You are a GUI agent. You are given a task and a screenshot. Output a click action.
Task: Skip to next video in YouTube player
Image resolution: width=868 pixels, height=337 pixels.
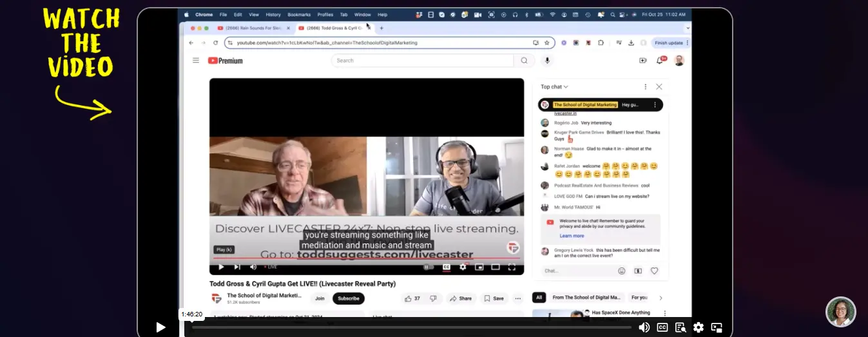point(236,267)
